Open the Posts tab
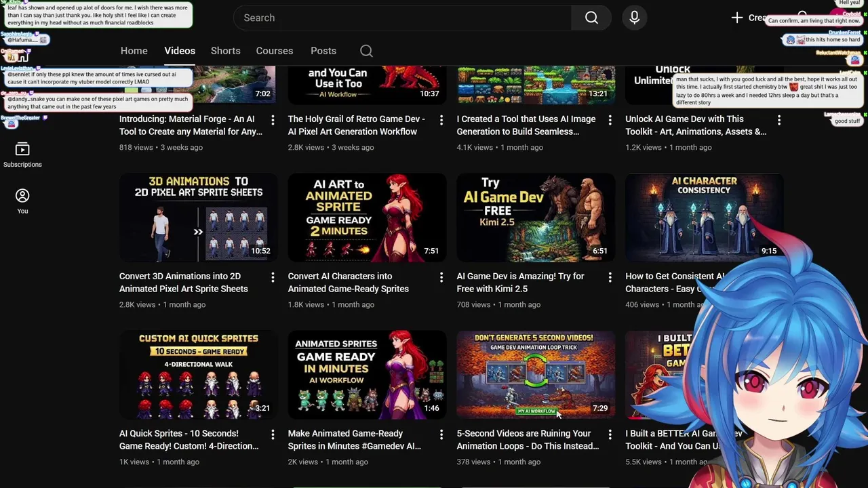The image size is (868, 488). click(323, 51)
